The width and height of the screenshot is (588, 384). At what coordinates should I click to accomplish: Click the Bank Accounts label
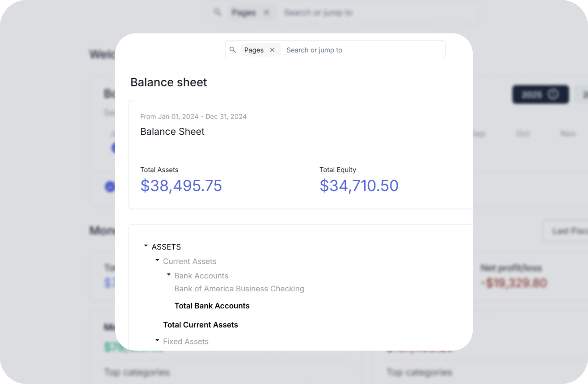[x=201, y=276]
